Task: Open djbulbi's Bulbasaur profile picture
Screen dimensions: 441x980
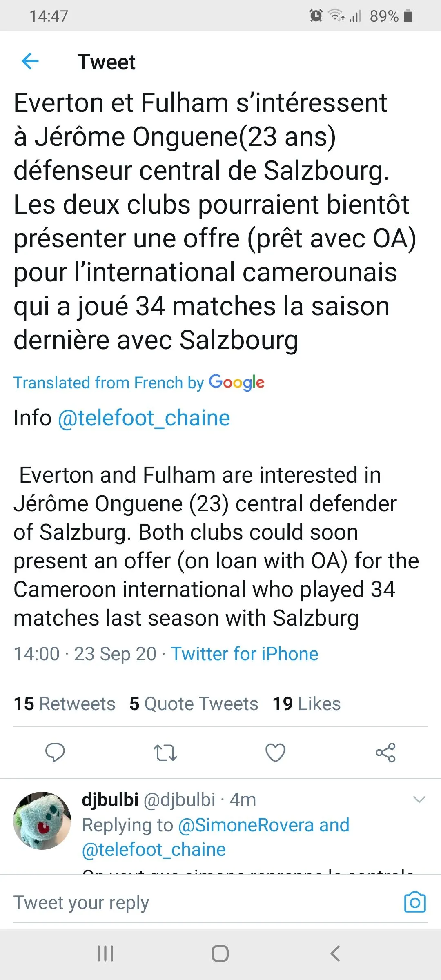Action: point(42,820)
